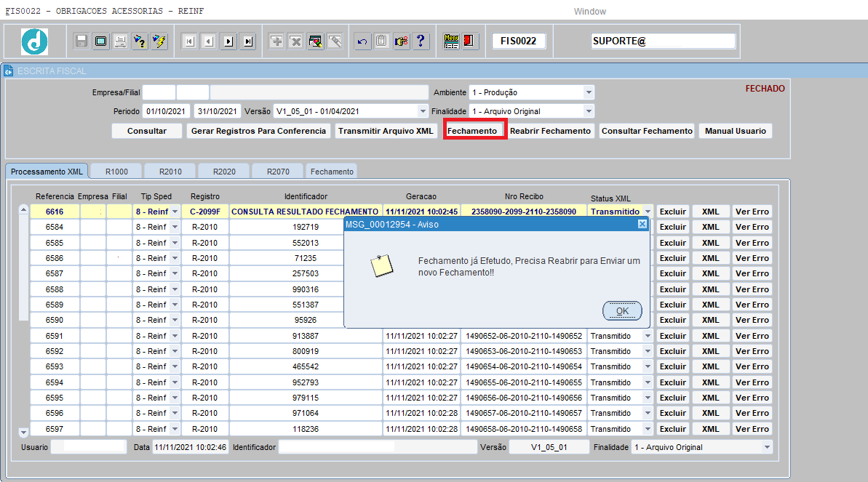The height and width of the screenshot is (482, 868).
Task: Click the company logo icon
Action: click(x=34, y=41)
